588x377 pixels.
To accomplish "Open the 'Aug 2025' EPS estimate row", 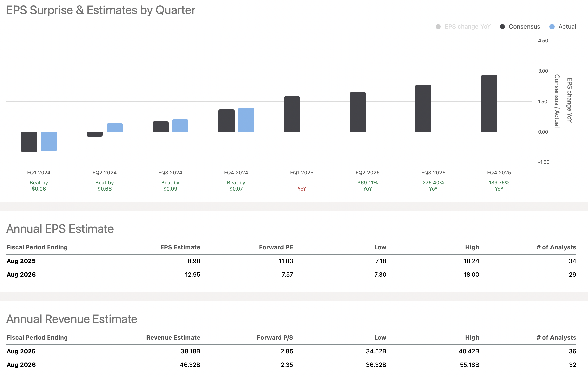I will click(x=21, y=261).
